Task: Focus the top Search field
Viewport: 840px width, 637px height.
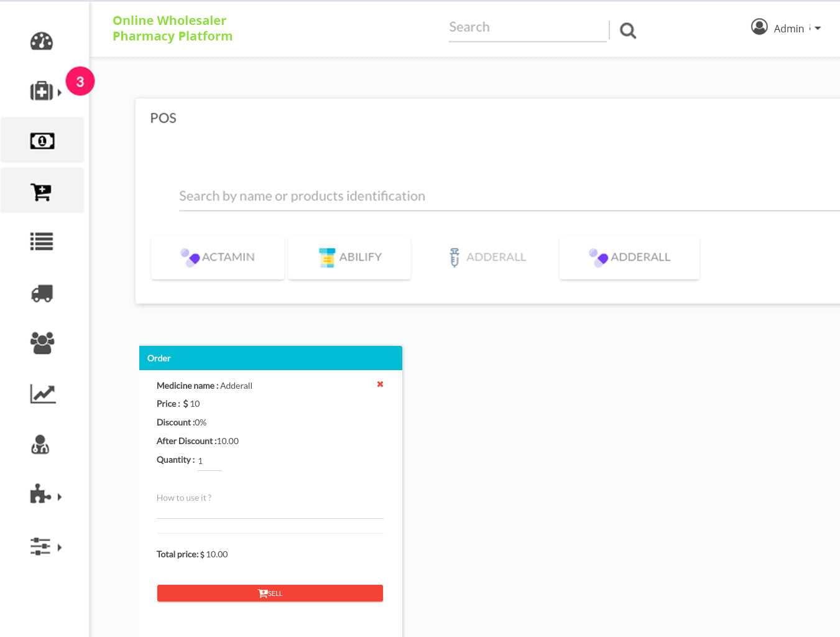Action: coord(527,28)
